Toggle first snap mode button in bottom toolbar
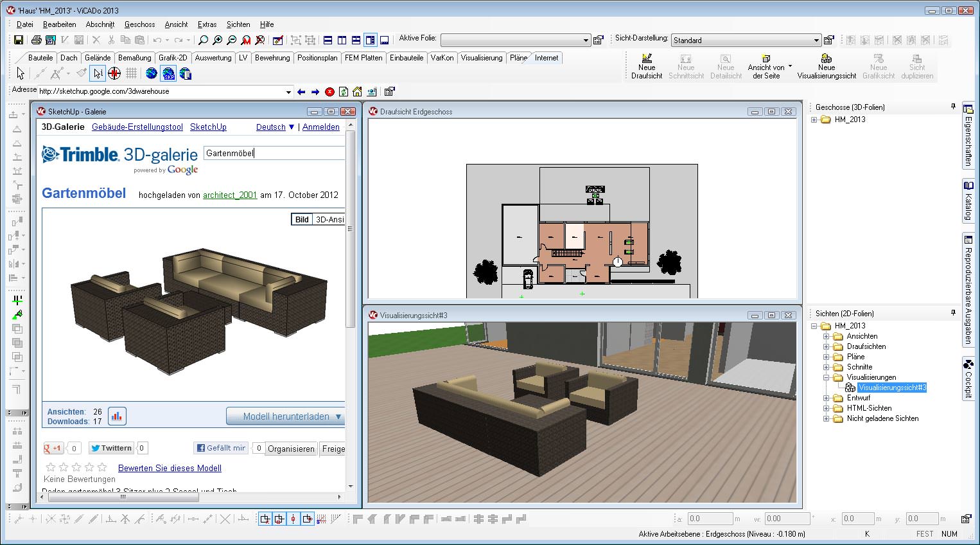Screen dimensions: 980x545 tap(265, 519)
